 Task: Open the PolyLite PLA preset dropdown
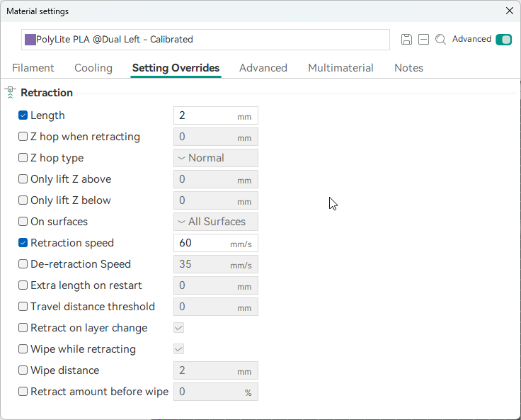pos(205,40)
